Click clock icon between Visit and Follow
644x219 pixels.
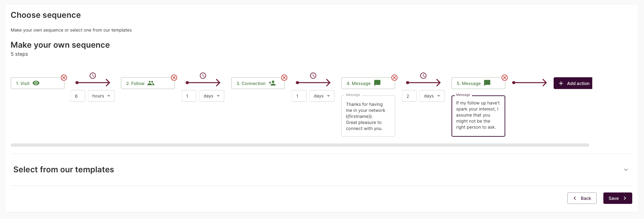point(93,76)
